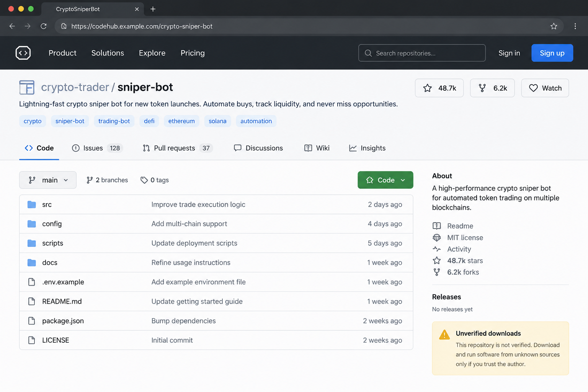The width and height of the screenshot is (588, 392).
Task: Select the CryptoSniperBot browser tab
Action: (92, 9)
